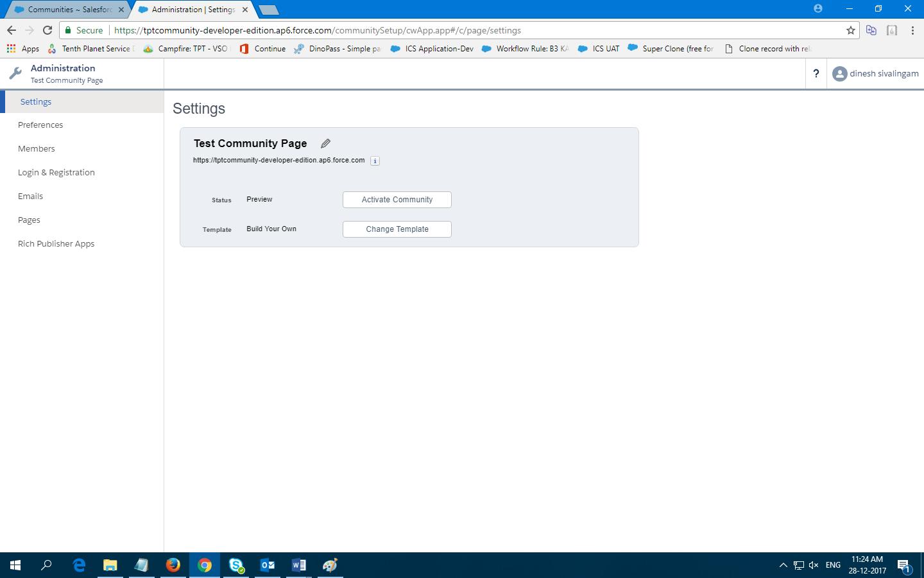The height and width of the screenshot is (578, 924).
Task: Click the taskbar clock showing 11:24 AM
Action: (868, 565)
